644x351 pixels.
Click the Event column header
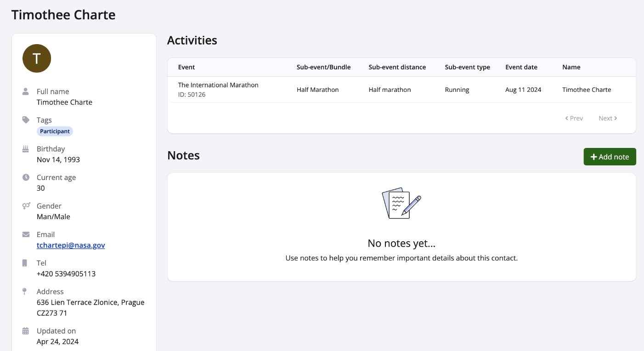coord(186,67)
